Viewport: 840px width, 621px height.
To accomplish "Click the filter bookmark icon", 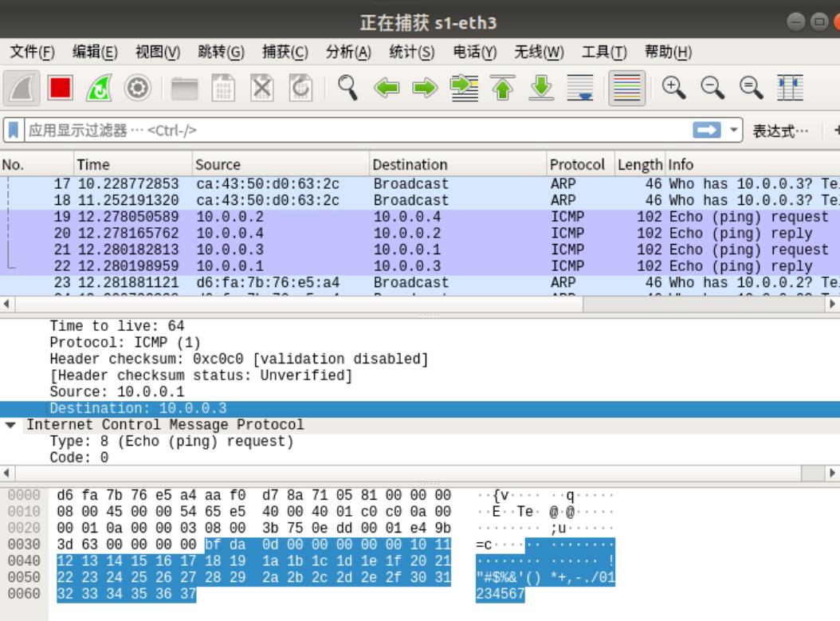I will coord(14,130).
